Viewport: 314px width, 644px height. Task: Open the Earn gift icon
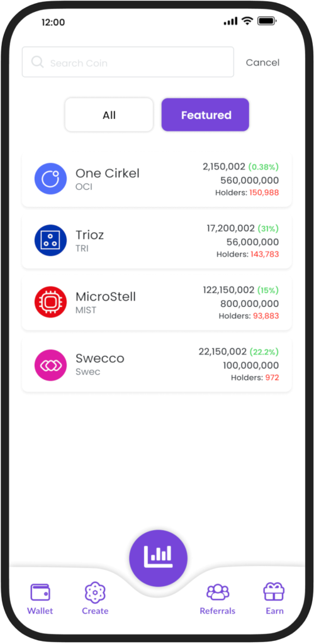point(274,592)
